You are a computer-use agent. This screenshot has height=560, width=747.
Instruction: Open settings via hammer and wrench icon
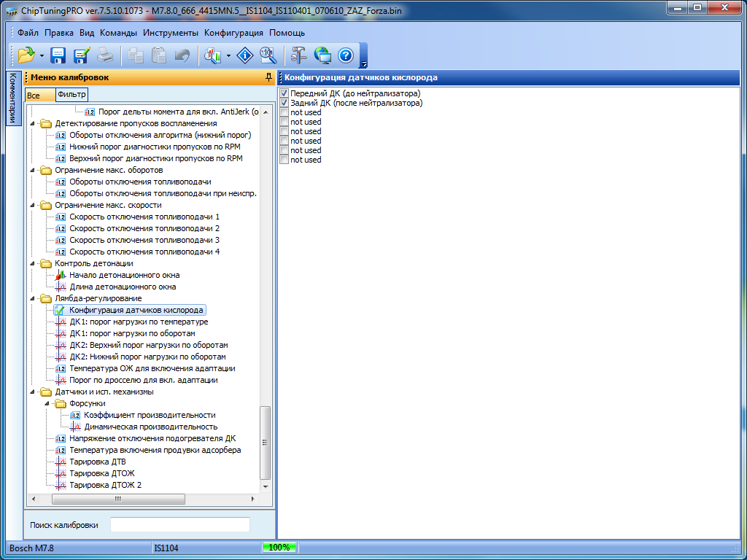pos(299,55)
